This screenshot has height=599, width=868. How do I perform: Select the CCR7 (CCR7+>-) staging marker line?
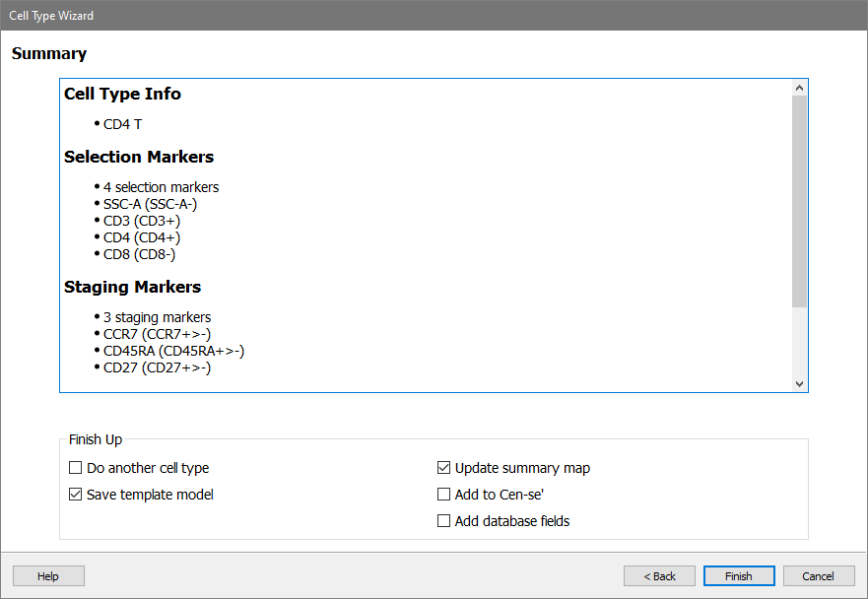(x=157, y=334)
